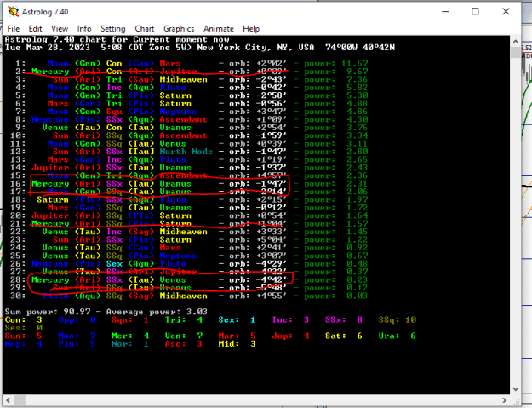Click the 'Opp: 0' aspect count
Viewport: 532px width, 408px height.
click(x=77, y=320)
